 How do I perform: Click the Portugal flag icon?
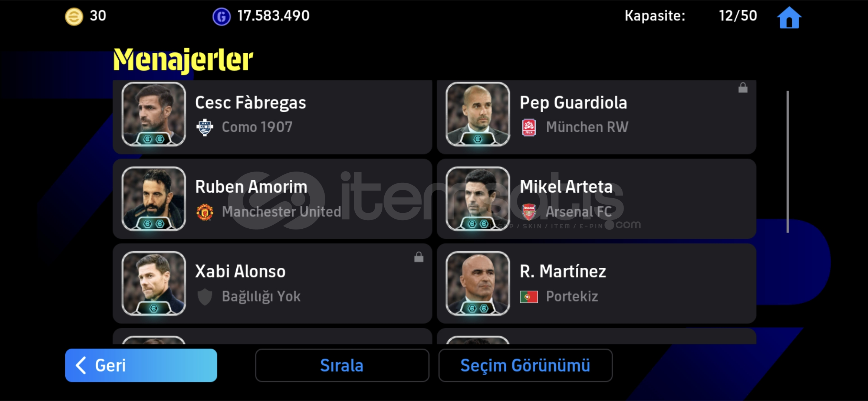529,297
